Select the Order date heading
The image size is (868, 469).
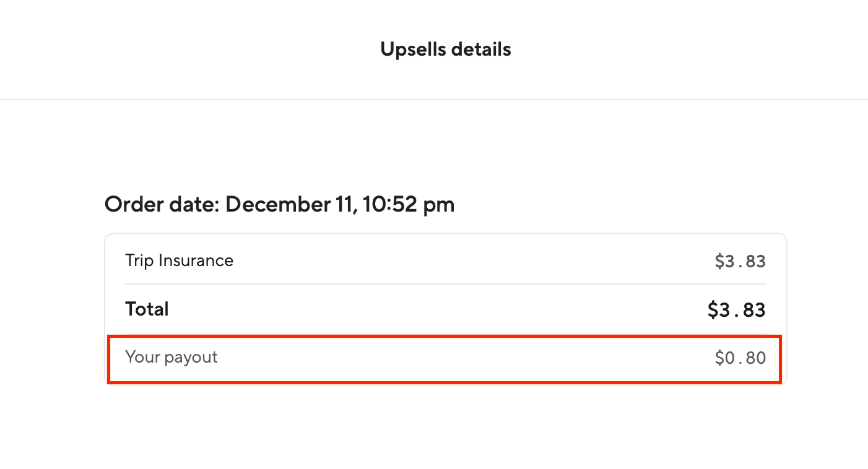(280, 204)
